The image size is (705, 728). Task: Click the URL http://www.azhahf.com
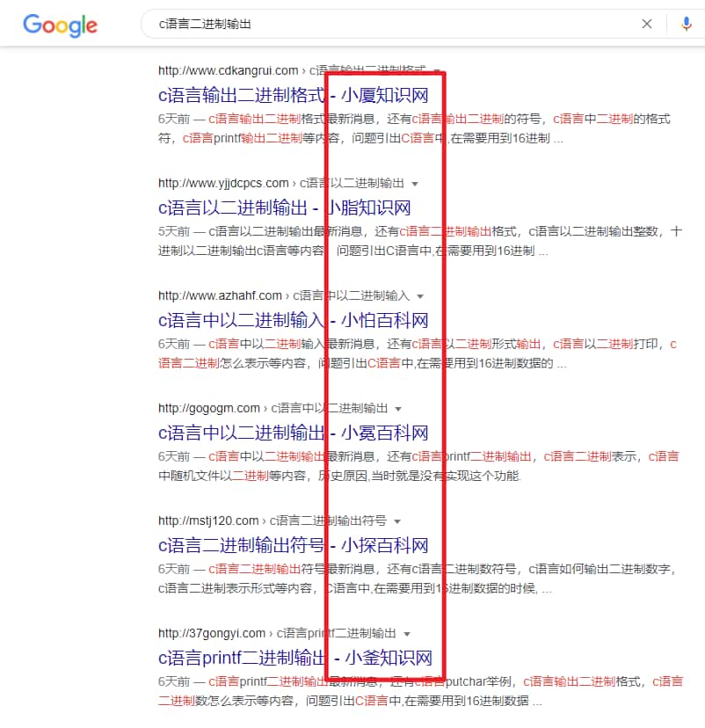pos(220,295)
